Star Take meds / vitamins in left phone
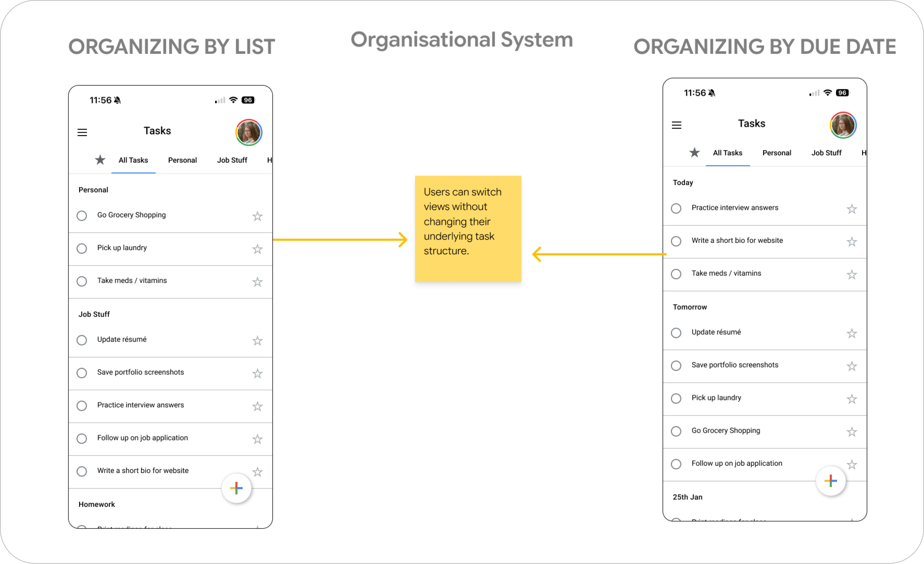The image size is (924, 564). click(257, 282)
